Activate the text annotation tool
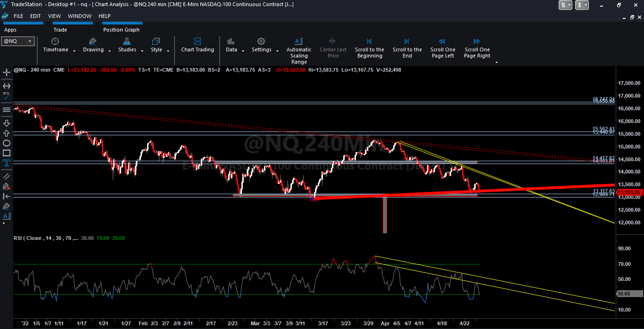644x329 pixels. 7,163
